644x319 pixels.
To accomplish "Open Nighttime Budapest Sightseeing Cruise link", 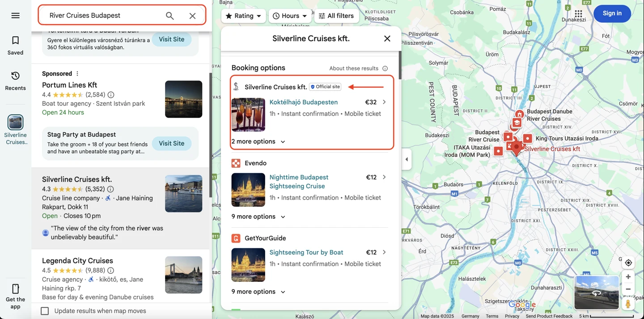I will [x=299, y=182].
